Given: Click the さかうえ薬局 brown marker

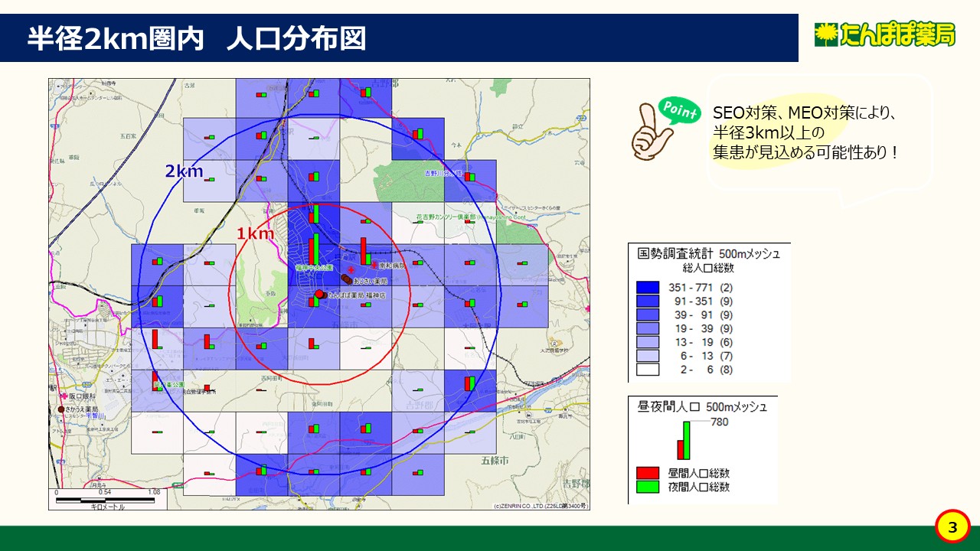Looking at the screenshot, I should pos(61,409).
